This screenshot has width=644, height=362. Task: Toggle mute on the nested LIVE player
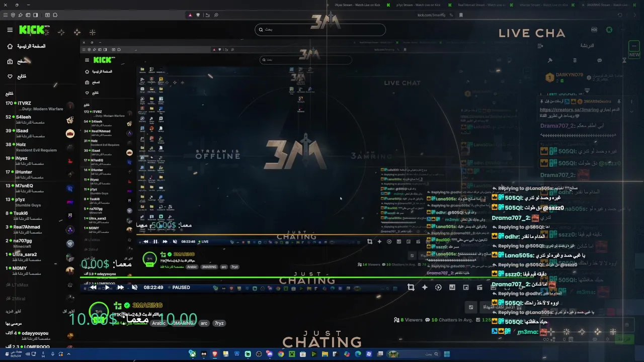(175, 241)
